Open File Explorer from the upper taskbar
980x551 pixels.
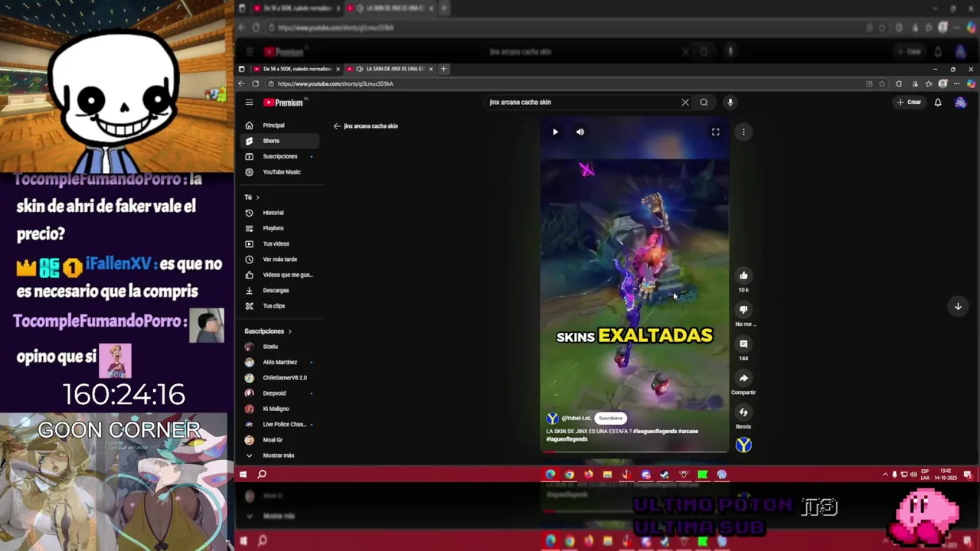coord(607,474)
